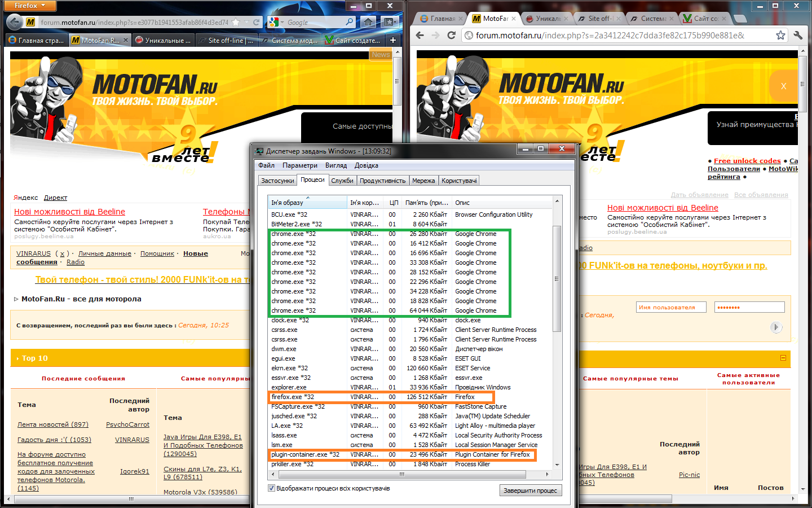This screenshot has height=508, width=812.
Task: Click the password field in Chrome page
Action: click(x=749, y=307)
